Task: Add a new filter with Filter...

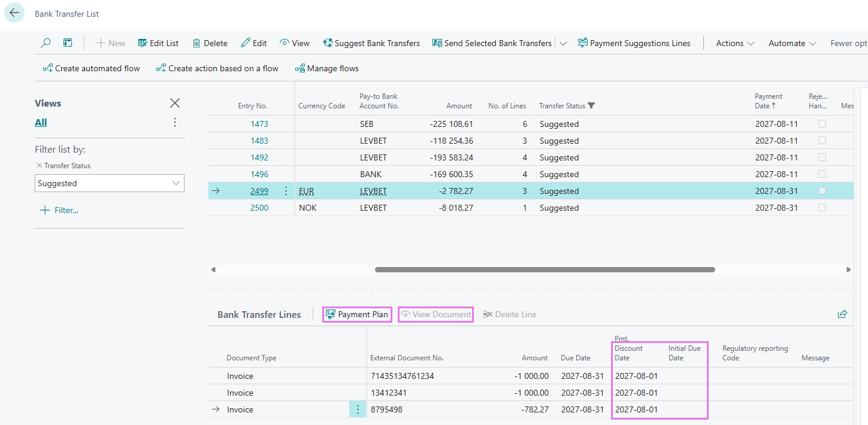Action: pyautogui.click(x=59, y=210)
